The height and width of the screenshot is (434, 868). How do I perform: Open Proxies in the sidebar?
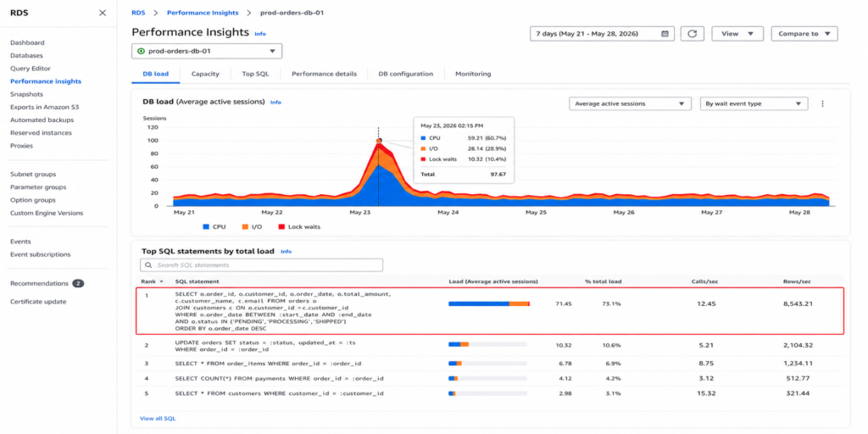pos(21,146)
